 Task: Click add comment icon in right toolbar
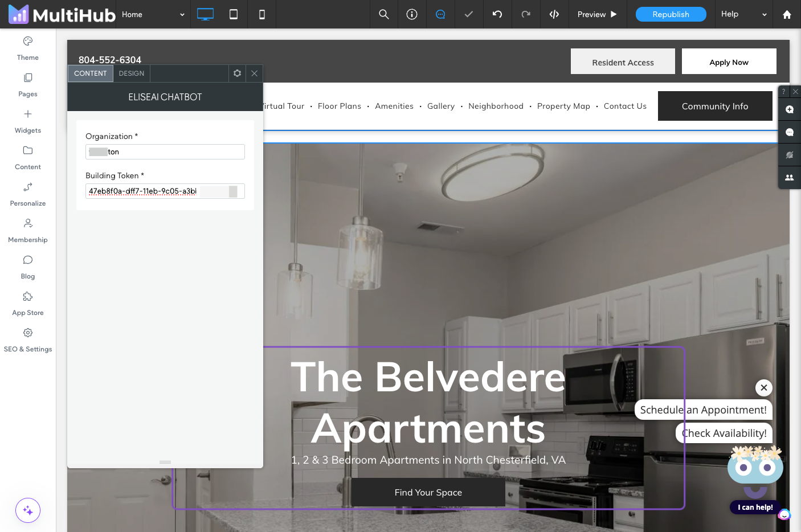[x=790, y=109]
